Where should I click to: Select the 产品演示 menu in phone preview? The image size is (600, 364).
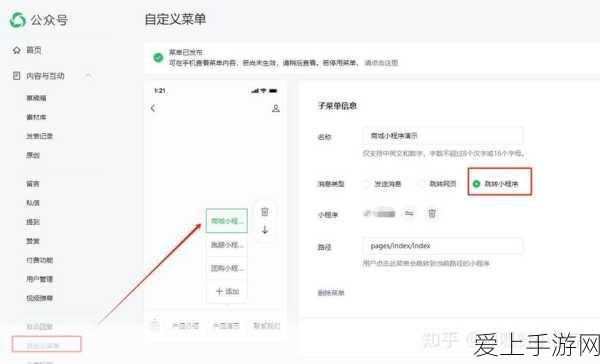[x=226, y=326]
